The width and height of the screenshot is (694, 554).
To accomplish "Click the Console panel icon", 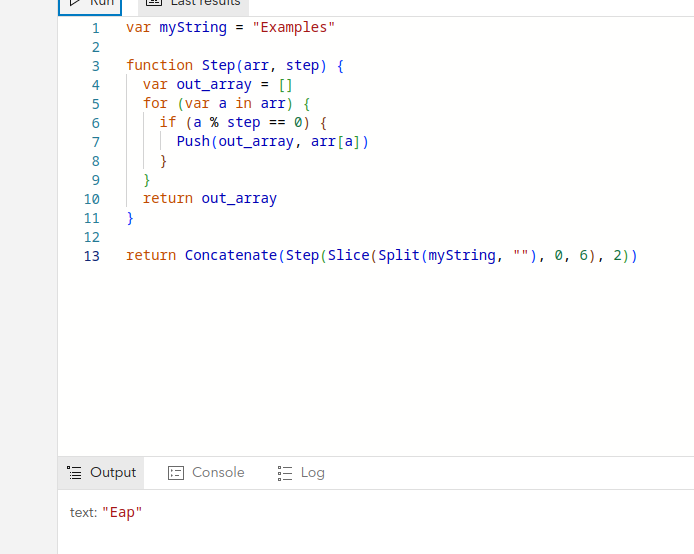I will click(176, 473).
